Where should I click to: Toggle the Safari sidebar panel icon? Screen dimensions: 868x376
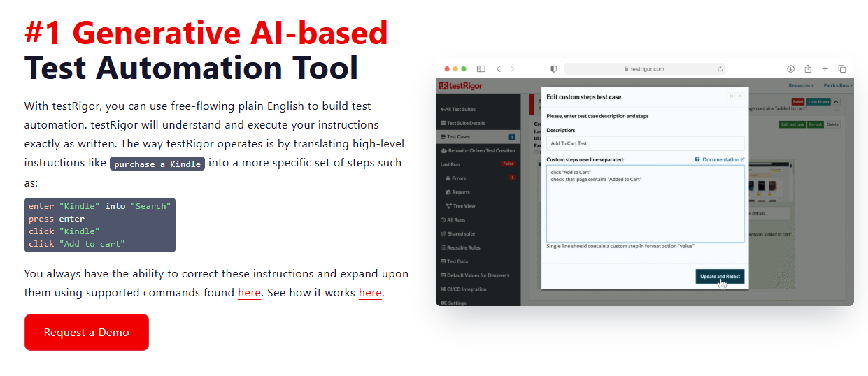click(481, 69)
